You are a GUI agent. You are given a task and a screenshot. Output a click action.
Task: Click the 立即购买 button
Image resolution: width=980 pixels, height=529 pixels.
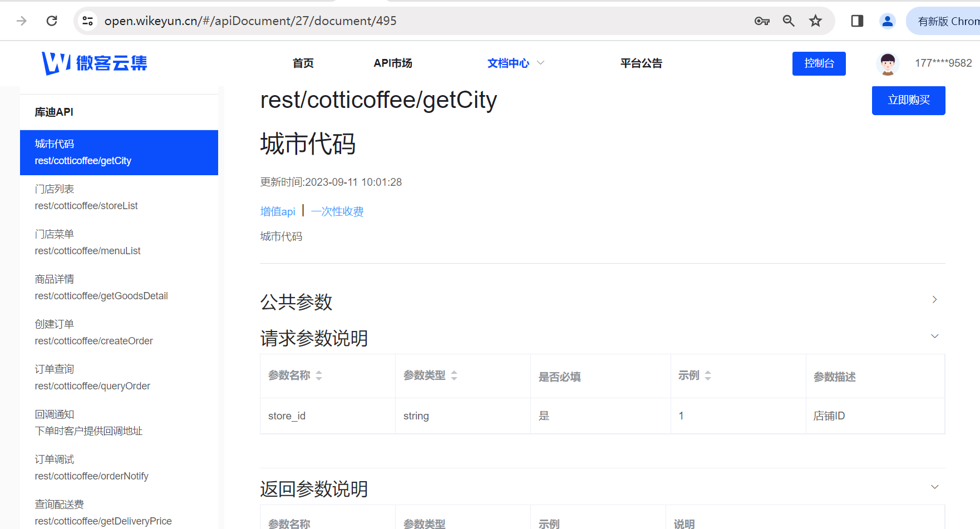pyautogui.click(x=909, y=100)
